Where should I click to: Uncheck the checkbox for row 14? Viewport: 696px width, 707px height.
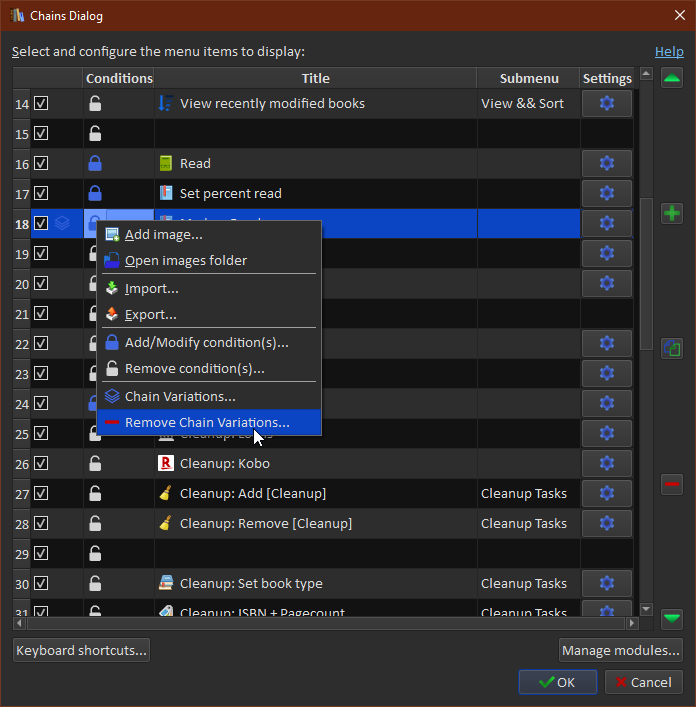[x=41, y=103]
